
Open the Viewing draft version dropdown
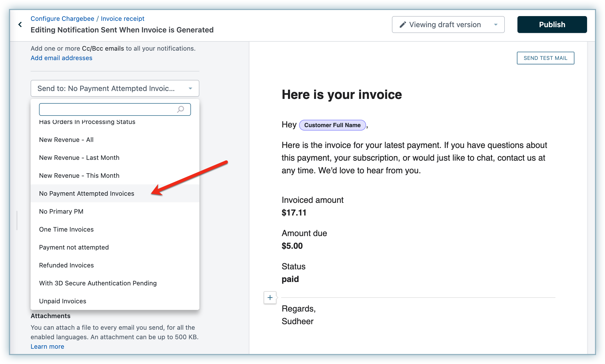[x=448, y=25]
